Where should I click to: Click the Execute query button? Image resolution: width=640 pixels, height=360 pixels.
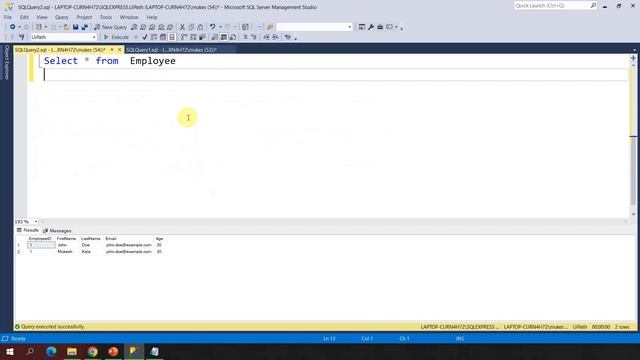click(x=116, y=37)
